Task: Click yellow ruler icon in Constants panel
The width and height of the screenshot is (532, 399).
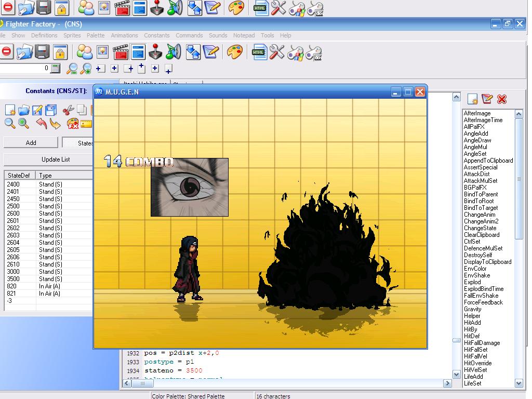Action: (x=86, y=124)
